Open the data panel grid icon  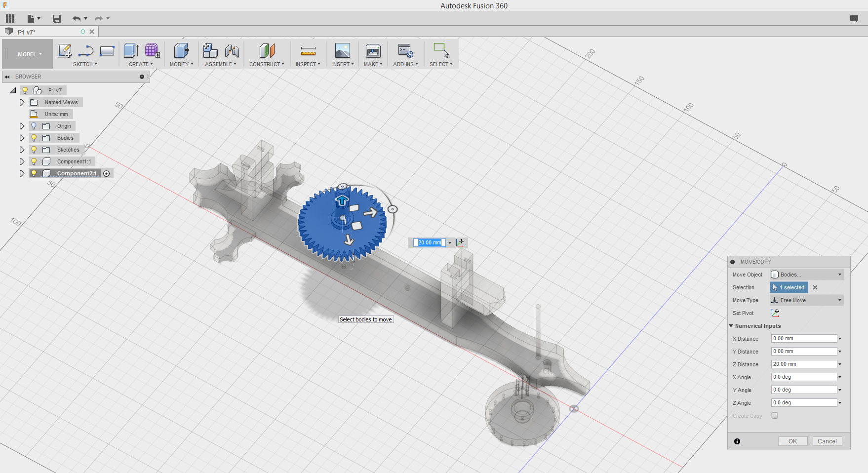coord(10,19)
